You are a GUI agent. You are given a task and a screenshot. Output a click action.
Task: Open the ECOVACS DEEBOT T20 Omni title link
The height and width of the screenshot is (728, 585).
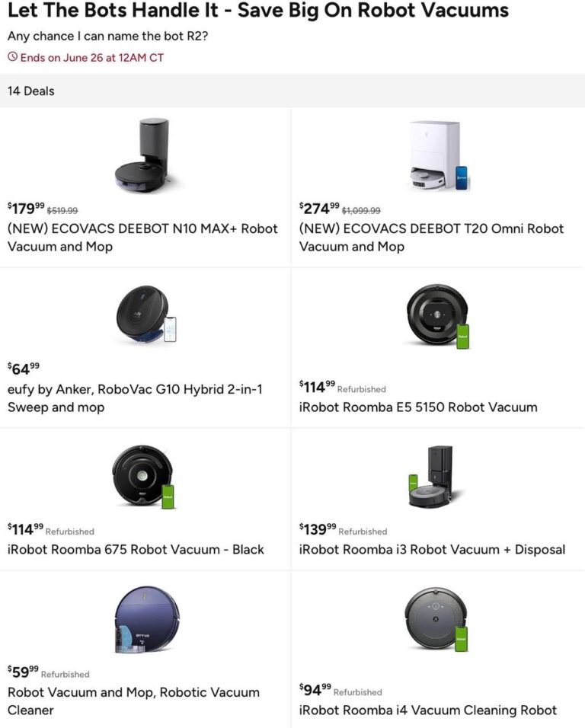coord(431,238)
